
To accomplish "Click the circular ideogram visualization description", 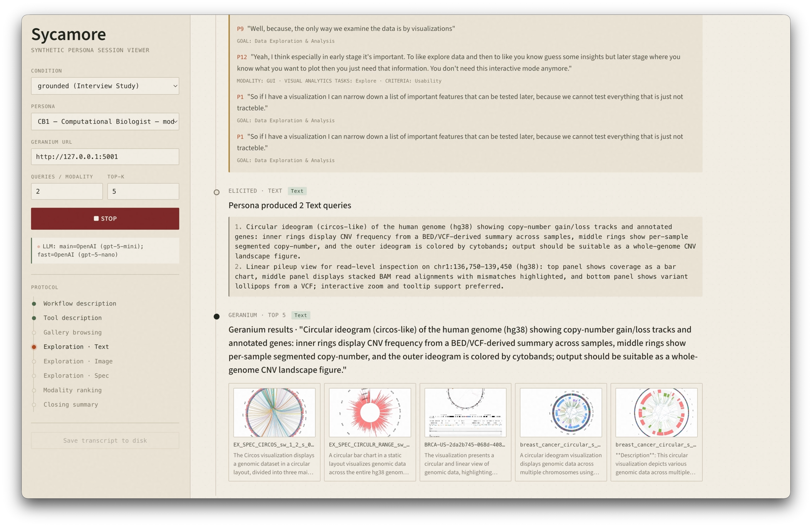I will coord(561,464).
